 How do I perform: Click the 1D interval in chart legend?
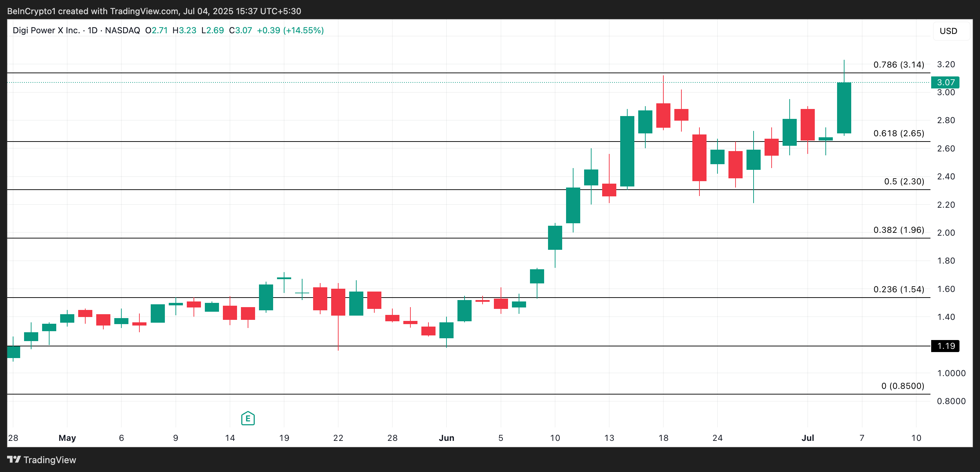coord(92,30)
